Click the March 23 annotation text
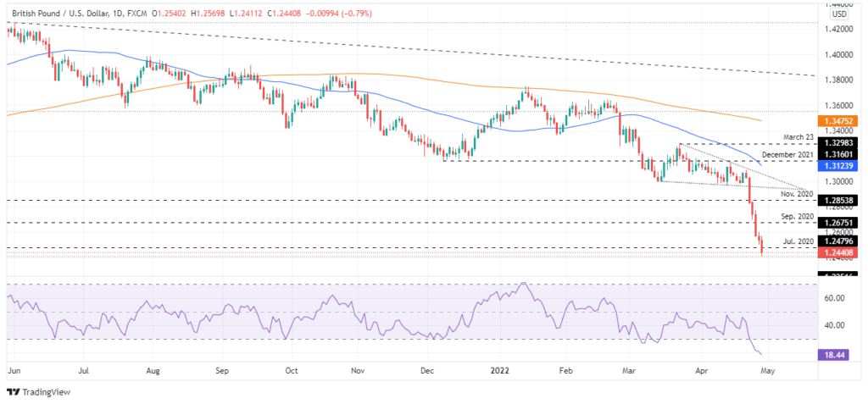Screen dimensions: 868x404 pyautogui.click(x=797, y=136)
